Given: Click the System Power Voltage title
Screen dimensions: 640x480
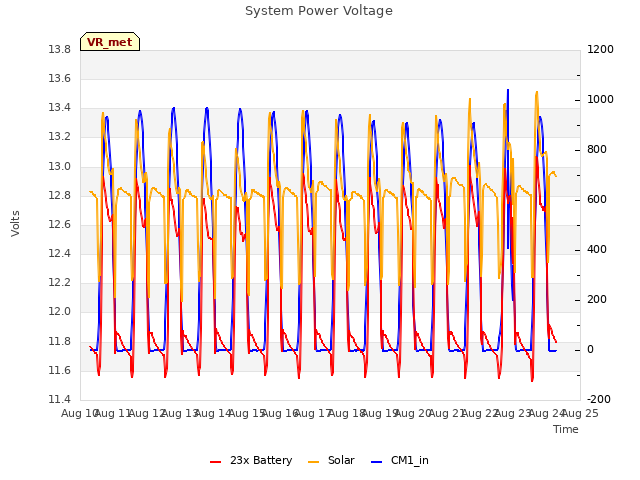Looking at the screenshot, I should pyautogui.click(x=319, y=11).
